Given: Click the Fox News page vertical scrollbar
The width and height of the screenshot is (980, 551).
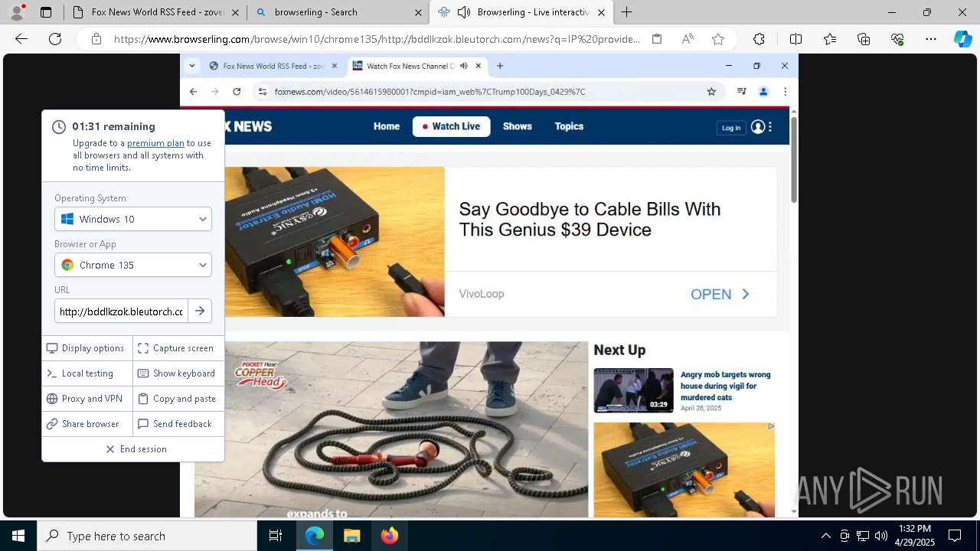Looking at the screenshot, I should (794, 161).
